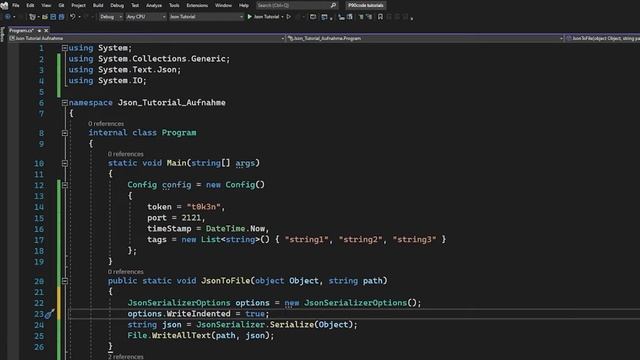Open the Analyze menu
The width and height of the screenshot is (640, 360).
pyautogui.click(x=154, y=5)
